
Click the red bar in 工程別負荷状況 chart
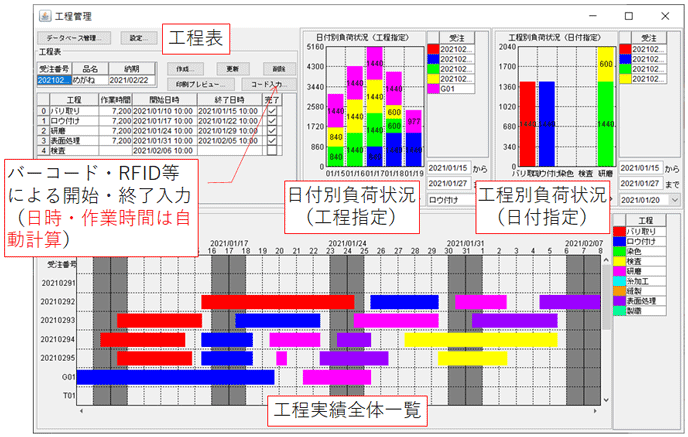point(527,124)
